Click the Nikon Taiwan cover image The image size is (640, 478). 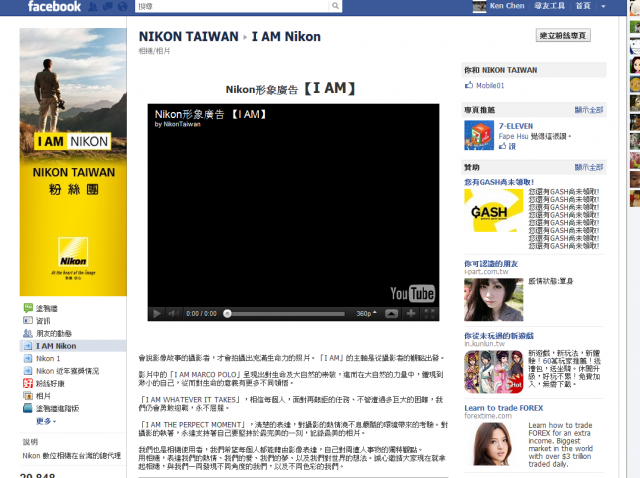point(73,162)
